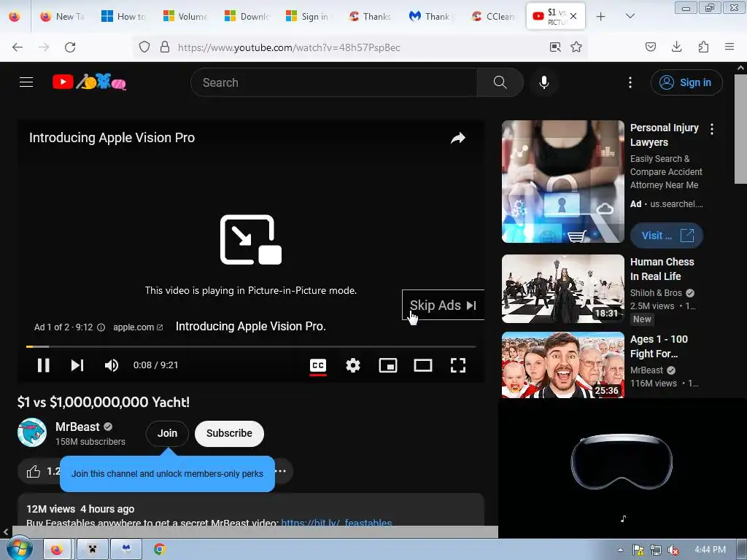Click the page vertical scrollbar thumb
This screenshot has height=560, width=747.
pos(740,128)
